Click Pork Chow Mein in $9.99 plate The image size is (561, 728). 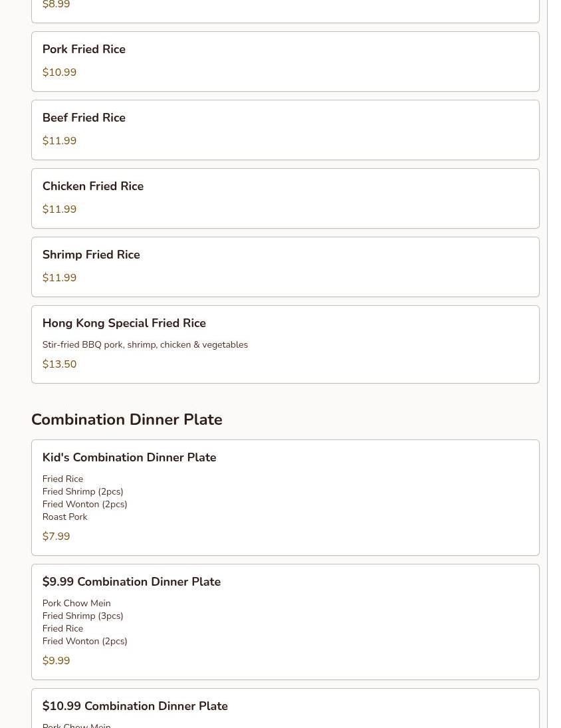(x=76, y=603)
